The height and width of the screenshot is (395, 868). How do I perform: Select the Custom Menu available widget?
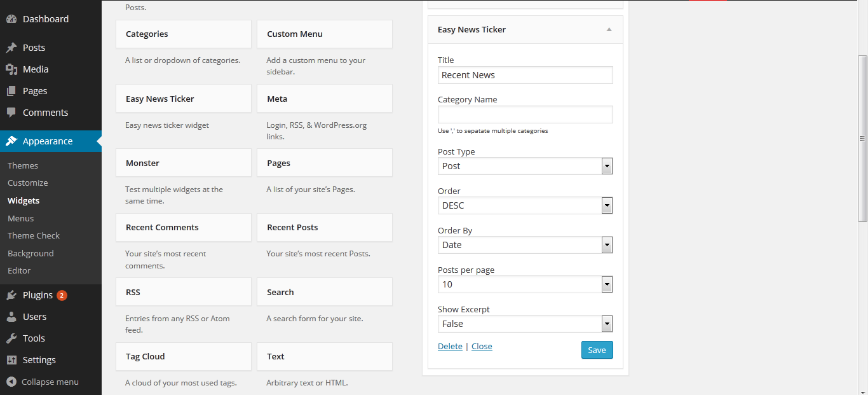pos(325,34)
